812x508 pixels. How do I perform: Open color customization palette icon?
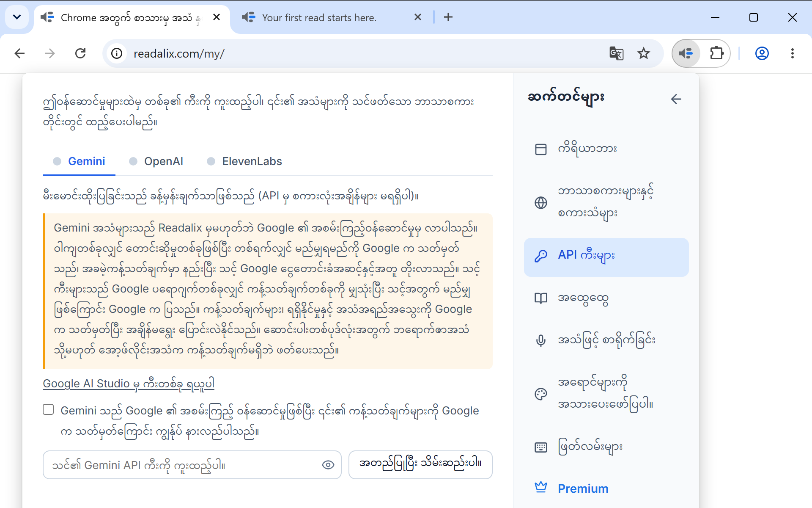coord(541,394)
